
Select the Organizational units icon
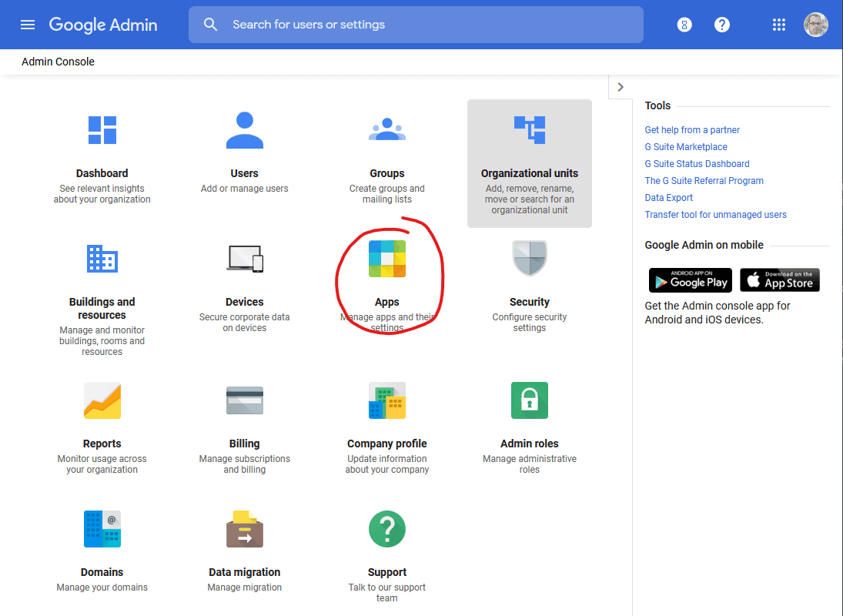[529, 130]
